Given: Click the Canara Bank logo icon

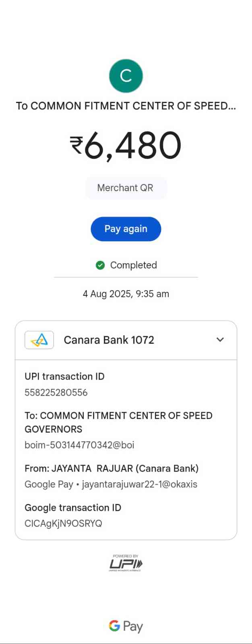Looking at the screenshot, I should [x=39, y=340].
